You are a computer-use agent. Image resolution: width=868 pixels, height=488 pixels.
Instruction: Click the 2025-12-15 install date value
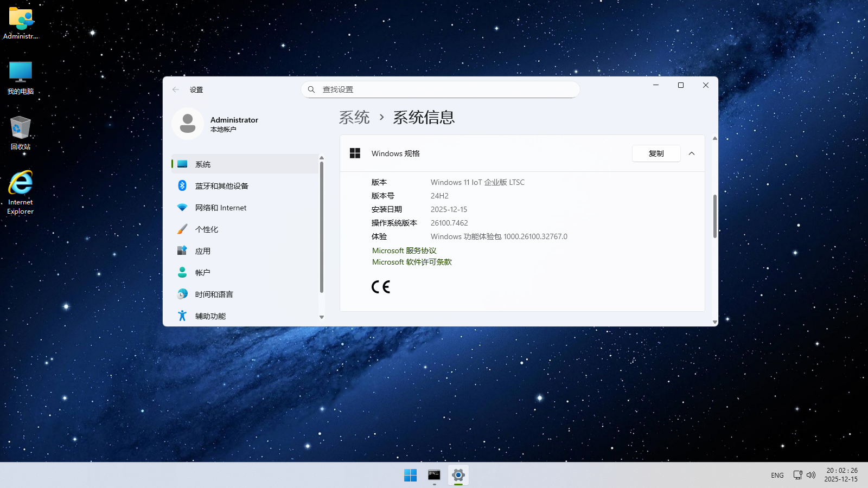(449, 209)
